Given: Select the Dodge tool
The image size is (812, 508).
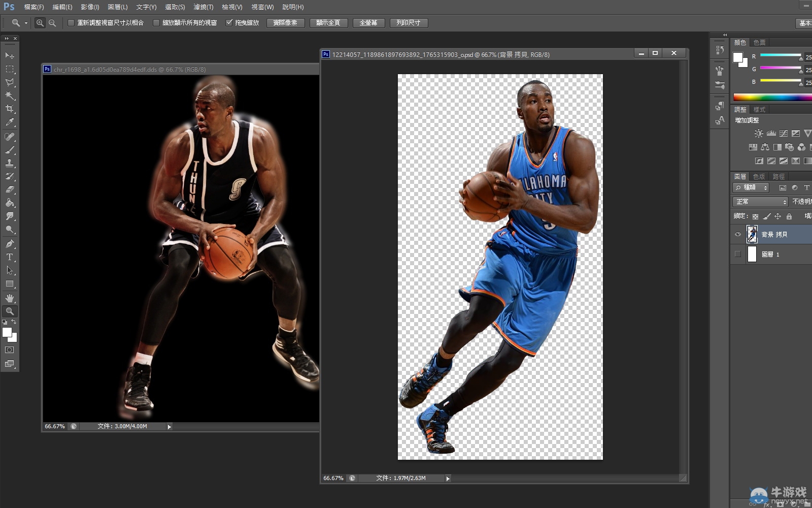Looking at the screenshot, I should pos(10,229).
